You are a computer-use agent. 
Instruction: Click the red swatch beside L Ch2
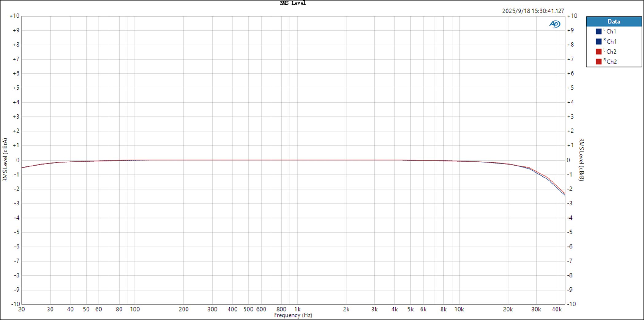[x=598, y=52]
